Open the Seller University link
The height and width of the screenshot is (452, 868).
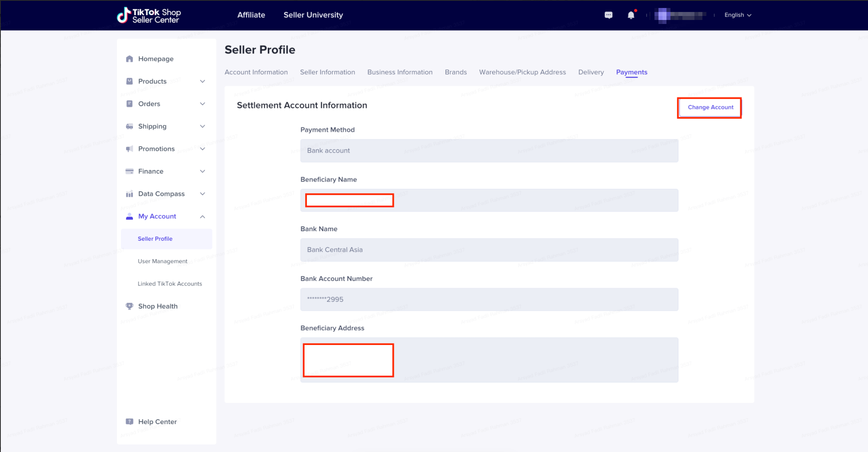pyautogui.click(x=313, y=15)
